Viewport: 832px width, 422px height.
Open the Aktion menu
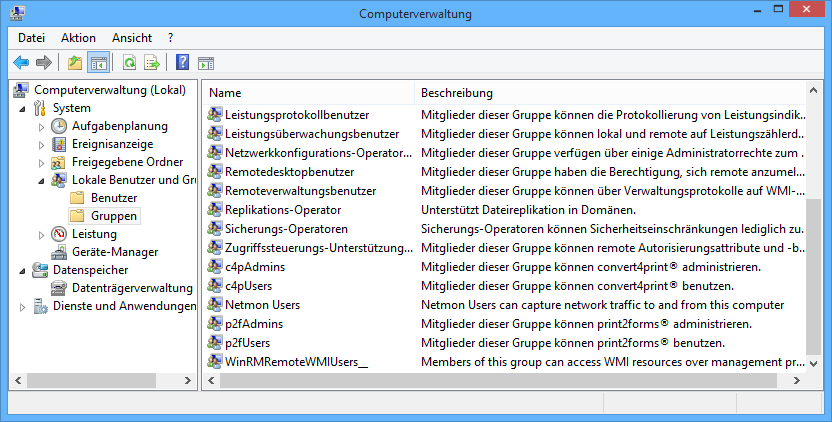(x=78, y=37)
